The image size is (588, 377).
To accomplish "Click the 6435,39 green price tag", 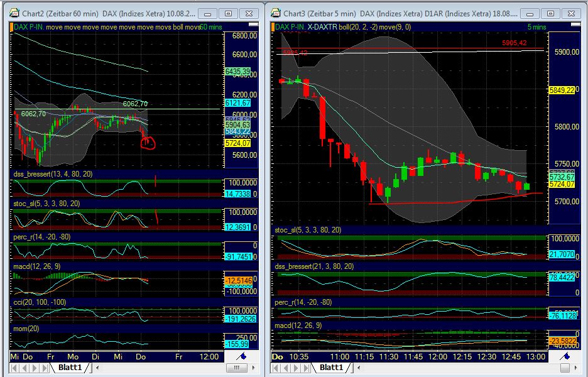I will pyautogui.click(x=237, y=71).
